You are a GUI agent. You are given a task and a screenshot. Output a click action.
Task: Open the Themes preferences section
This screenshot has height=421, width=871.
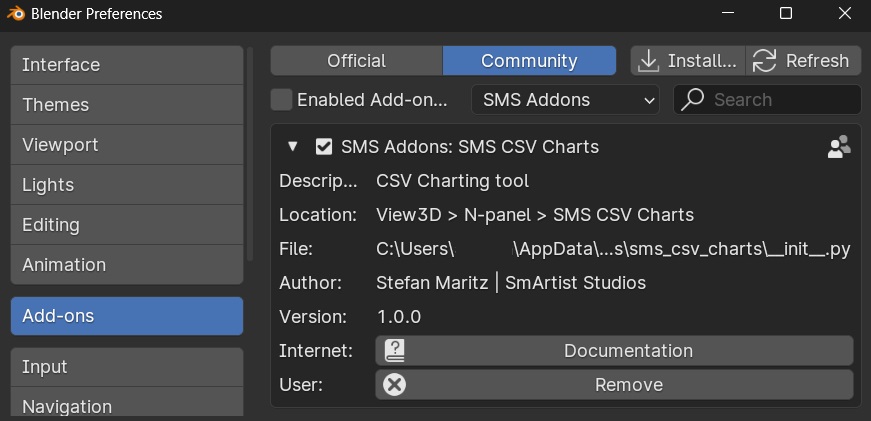pyautogui.click(x=127, y=105)
